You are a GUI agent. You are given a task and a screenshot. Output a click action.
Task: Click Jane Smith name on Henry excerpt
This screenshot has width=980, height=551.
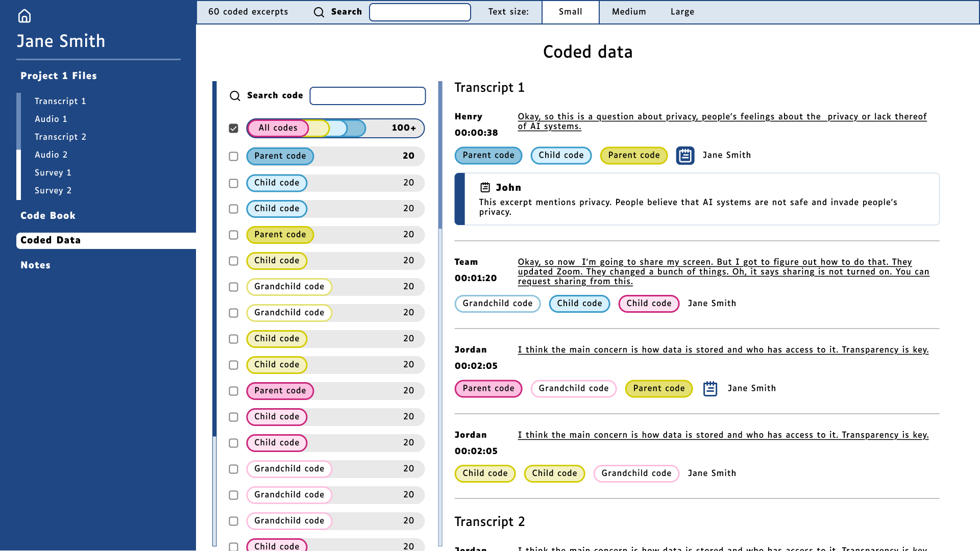726,155
